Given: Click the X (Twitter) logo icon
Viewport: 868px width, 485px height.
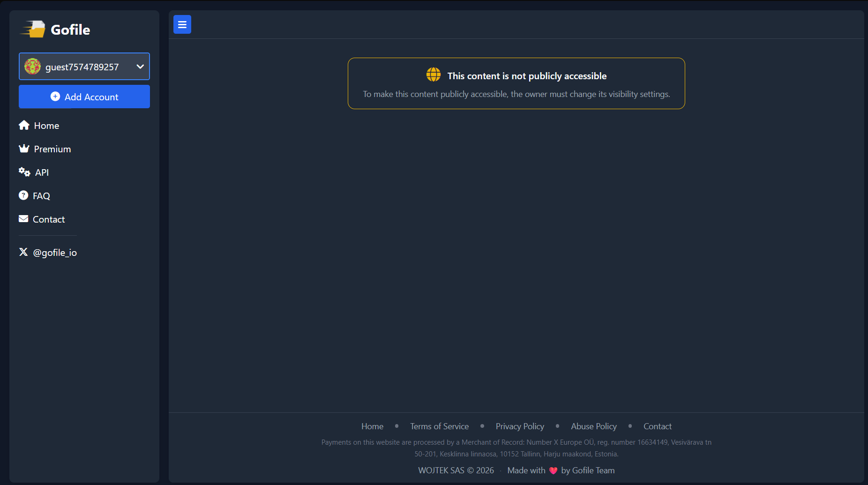Looking at the screenshot, I should (x=23, y=252).
